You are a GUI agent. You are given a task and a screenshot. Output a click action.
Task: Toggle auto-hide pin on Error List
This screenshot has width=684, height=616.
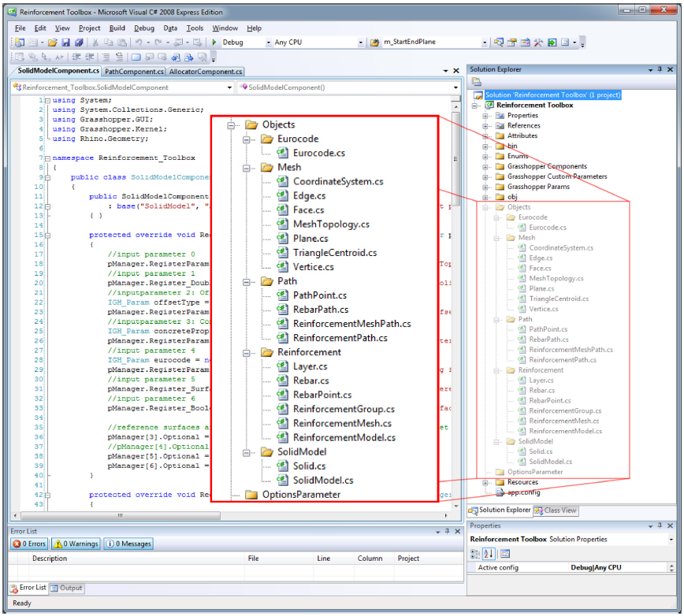[447, 532]
